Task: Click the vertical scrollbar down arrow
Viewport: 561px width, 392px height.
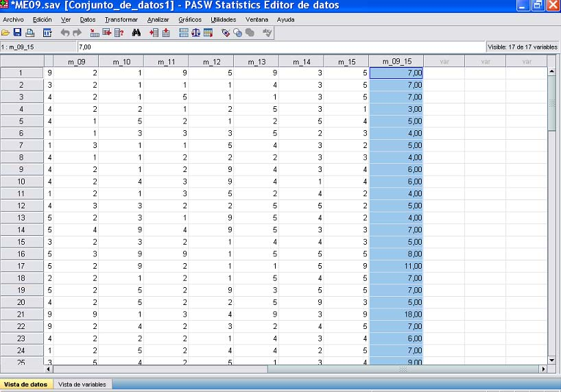Action: point(551,359)
